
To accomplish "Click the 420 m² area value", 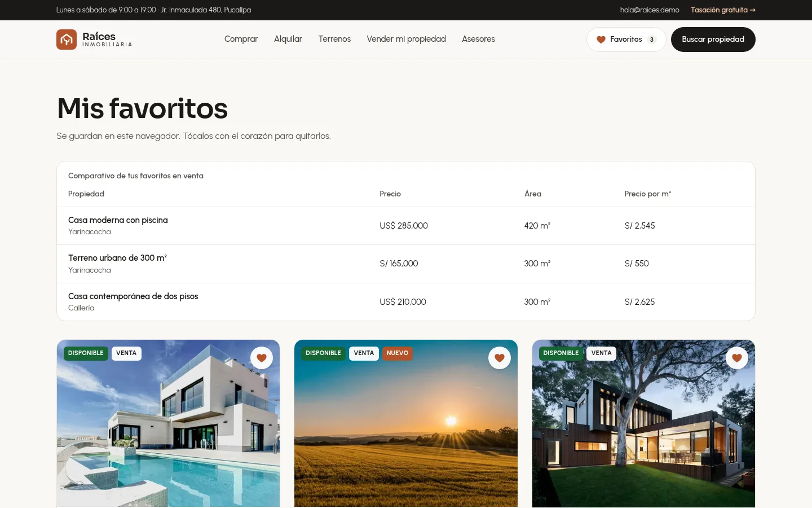I will coord(537,226).
